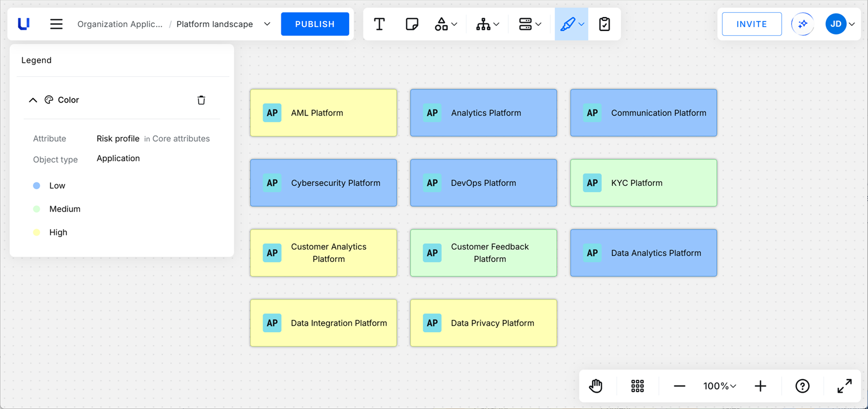The height and width of the screenshot is (409, 868).
Task: Open the hierarchy diagram tool
Action: [x=487, y=24]
